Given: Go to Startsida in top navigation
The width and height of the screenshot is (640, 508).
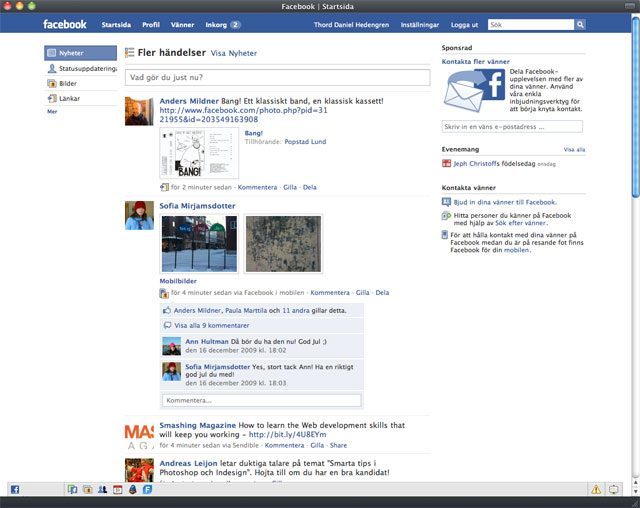Looking at the screenshot, I should 116,25.
